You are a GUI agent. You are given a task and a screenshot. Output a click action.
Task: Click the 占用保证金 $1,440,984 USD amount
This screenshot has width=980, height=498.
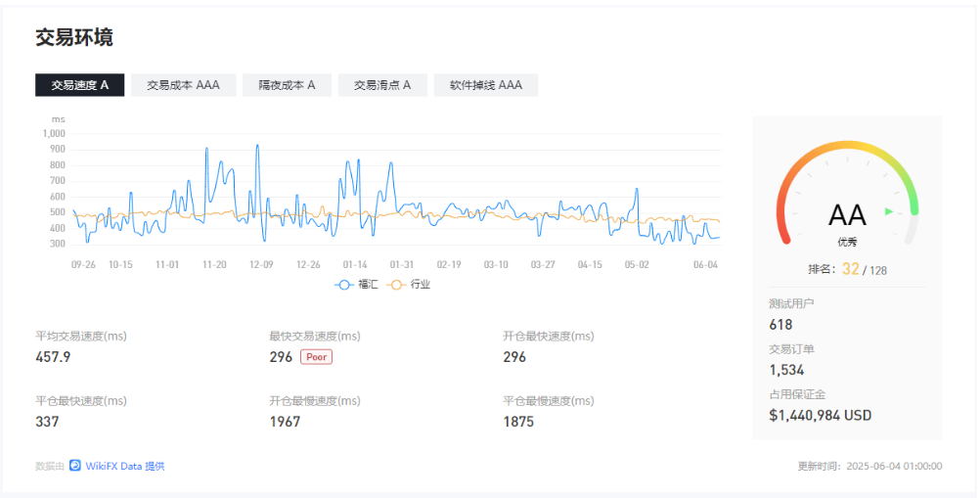pyautogui.click(x=820, y=415)
